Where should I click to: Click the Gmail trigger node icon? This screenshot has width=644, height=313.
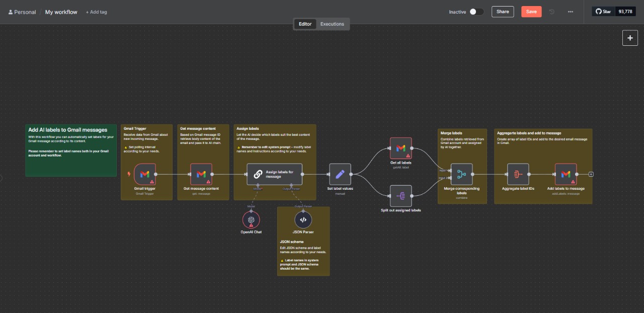(x=144, y=174)
